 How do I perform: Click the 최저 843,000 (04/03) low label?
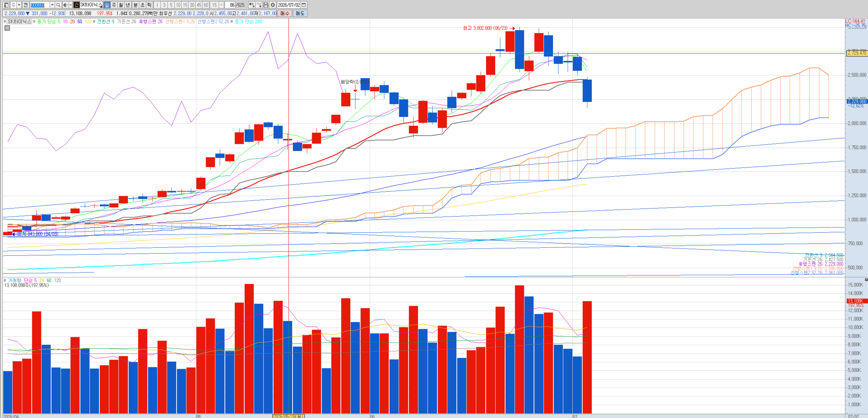click(38, 234)
